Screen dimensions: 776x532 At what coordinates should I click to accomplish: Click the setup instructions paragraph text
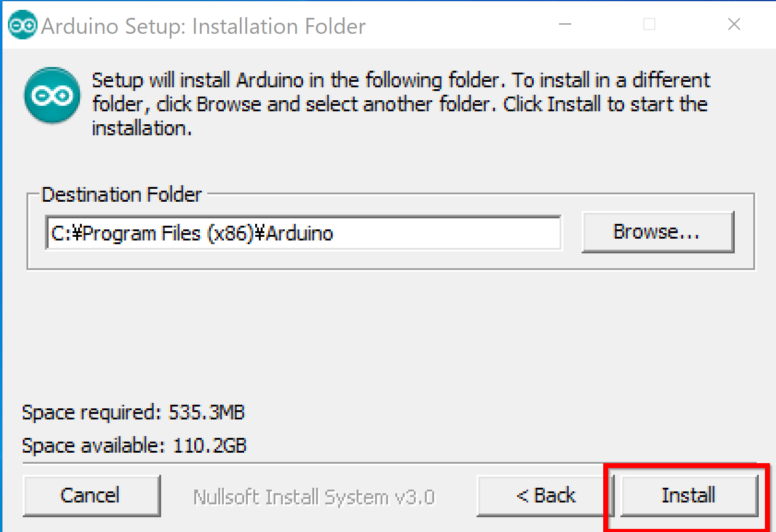400,104
